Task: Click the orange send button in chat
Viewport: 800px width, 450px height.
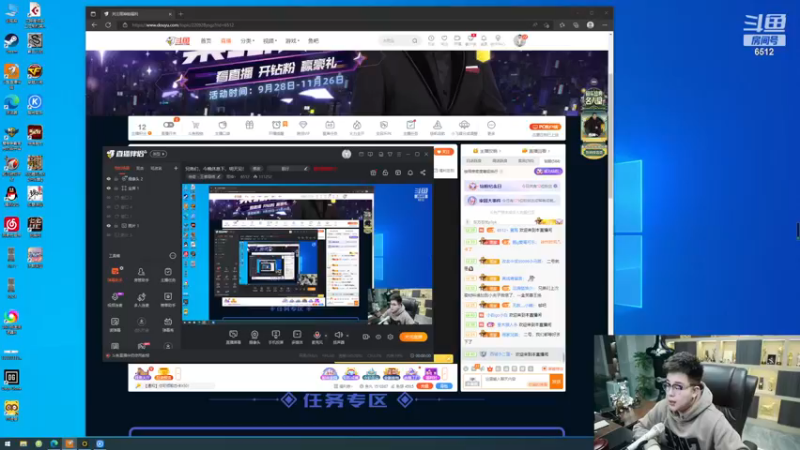Action: coord(556,382)
